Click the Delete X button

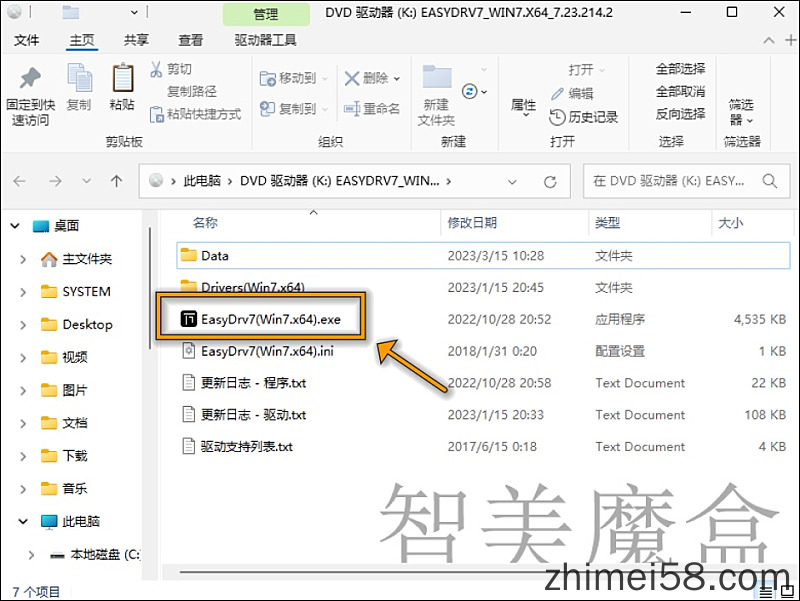366,78
